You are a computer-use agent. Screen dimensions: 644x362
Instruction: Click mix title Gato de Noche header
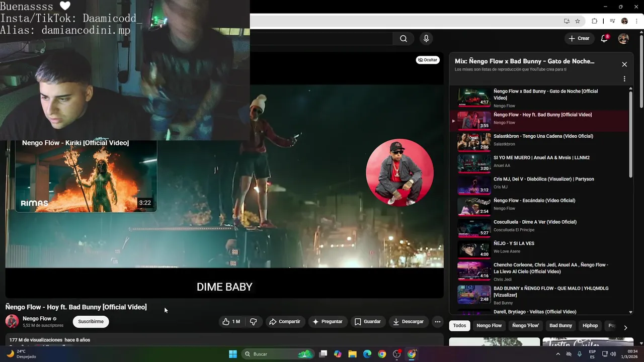[x=524, y=61]
